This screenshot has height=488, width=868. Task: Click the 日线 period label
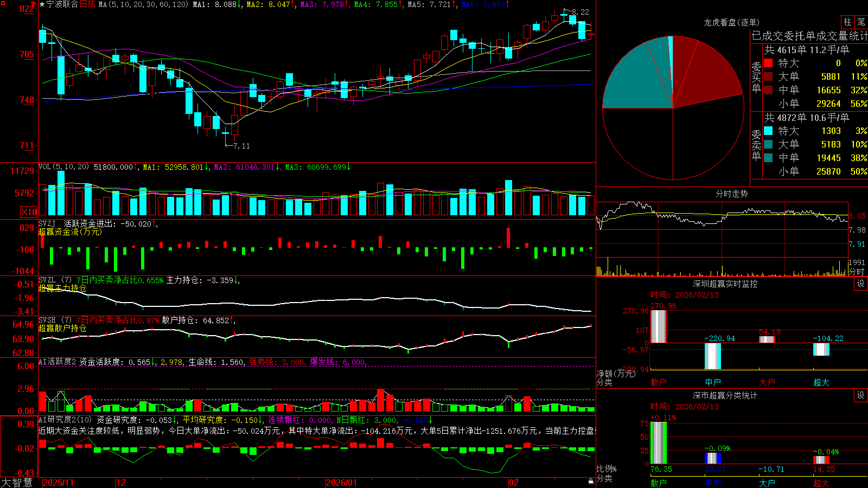(87, 4)
